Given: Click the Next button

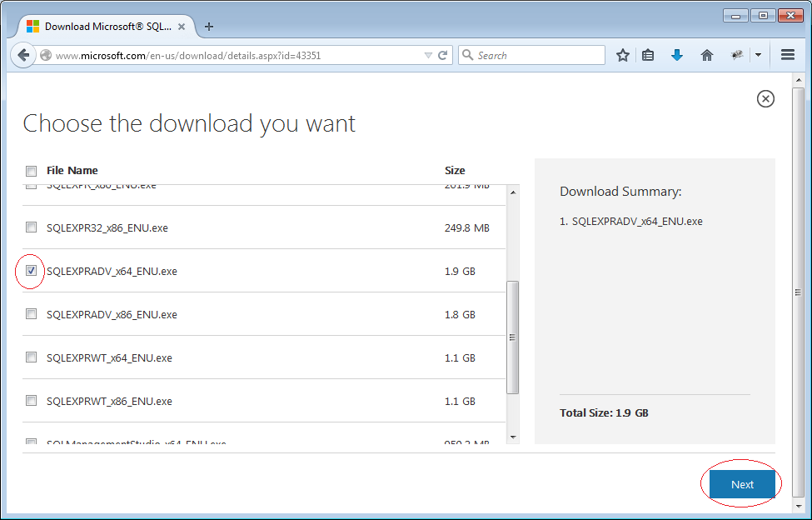Looking at the screenshot, I should tap(742, 484).
